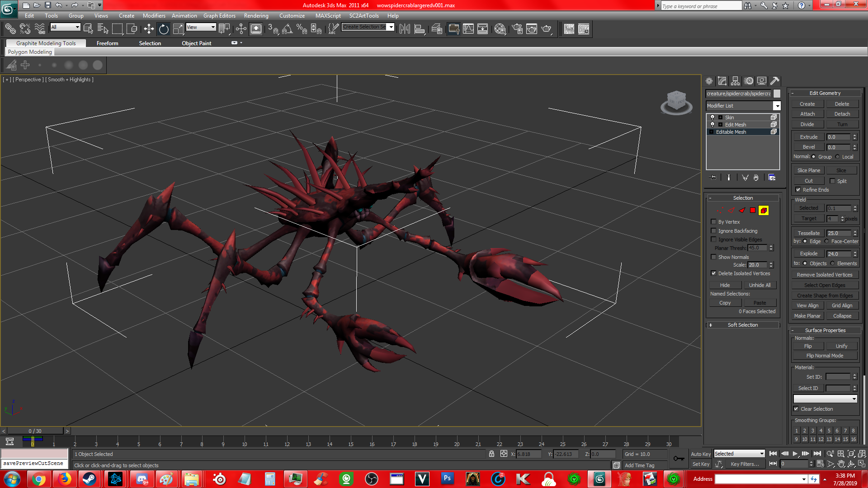Viewport: 868px width, 488px height.
Task: Click the Unhide All button
Action: [759, 285]
